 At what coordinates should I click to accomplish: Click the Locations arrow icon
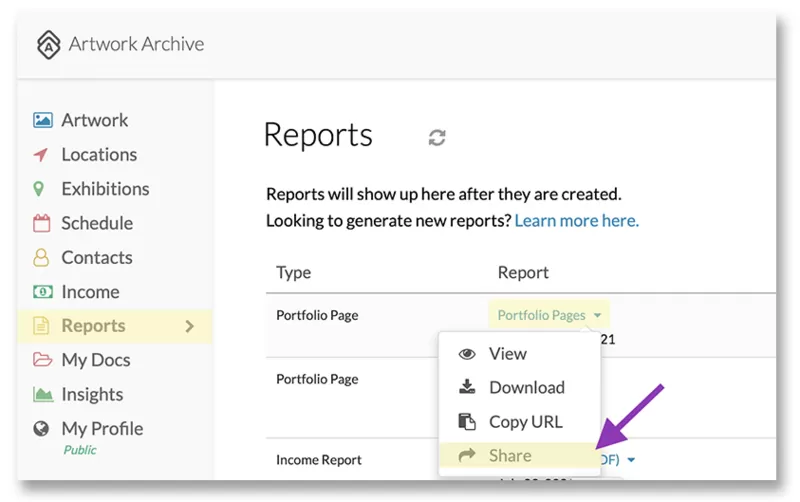click(x=40, y=155)
